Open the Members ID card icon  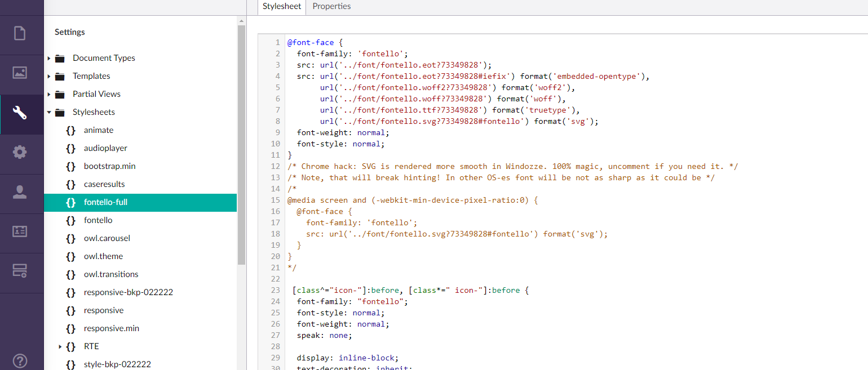pyautogui.click(x=20, y=231)
